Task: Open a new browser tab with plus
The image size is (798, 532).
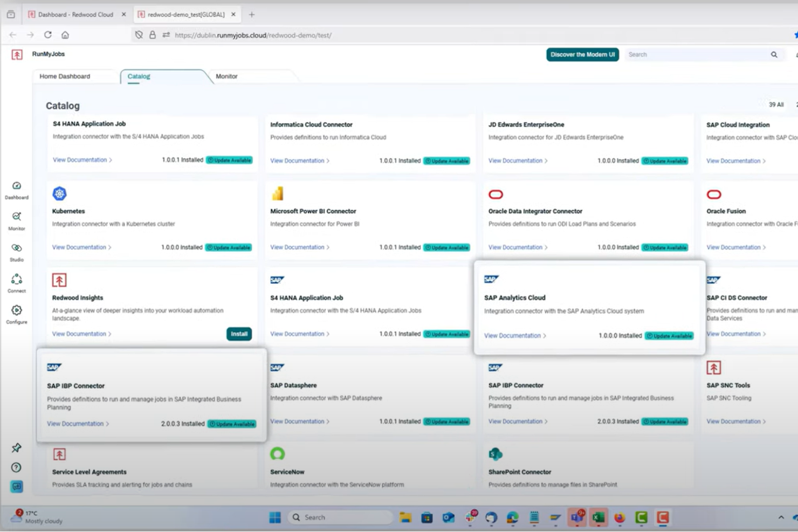Action: pos(252,15)
